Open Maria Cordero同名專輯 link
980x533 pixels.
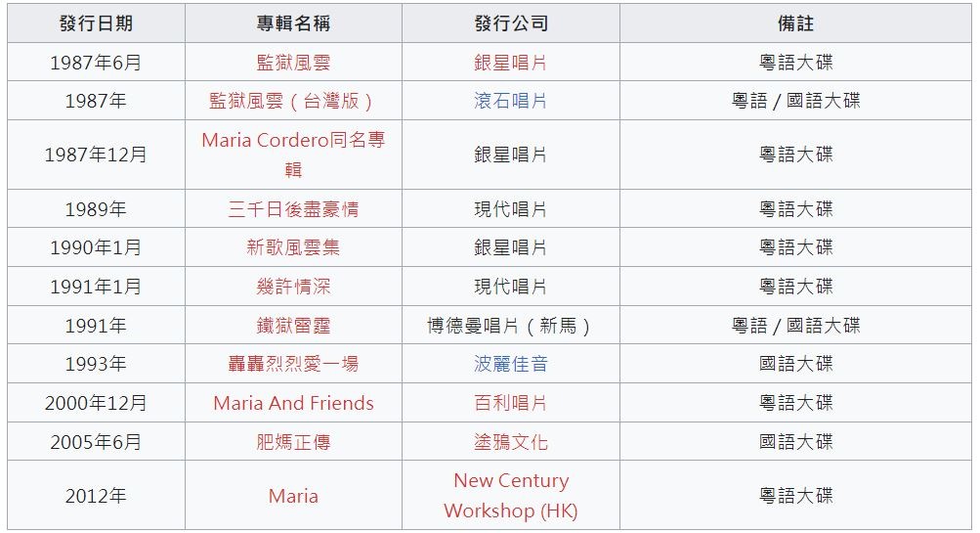293,155
